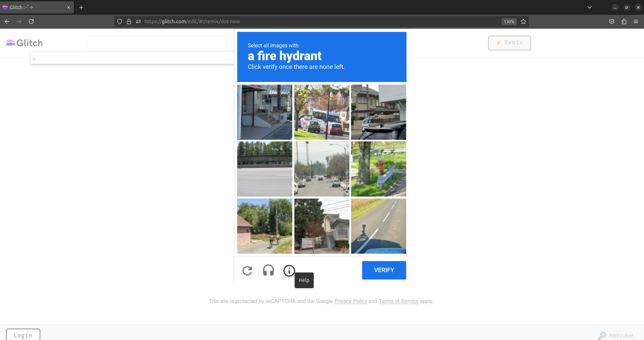Open site permissions icon in address bar
The height and width of the screenshot is (340, 644).
pos(138,22)
